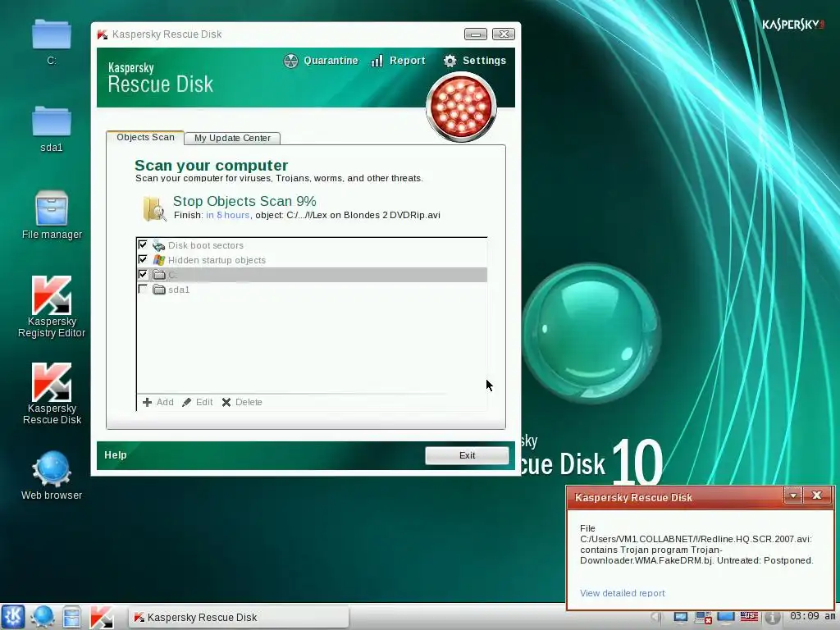
Task: Click the tray display monitor icon
Action: [x=680, y=617]
